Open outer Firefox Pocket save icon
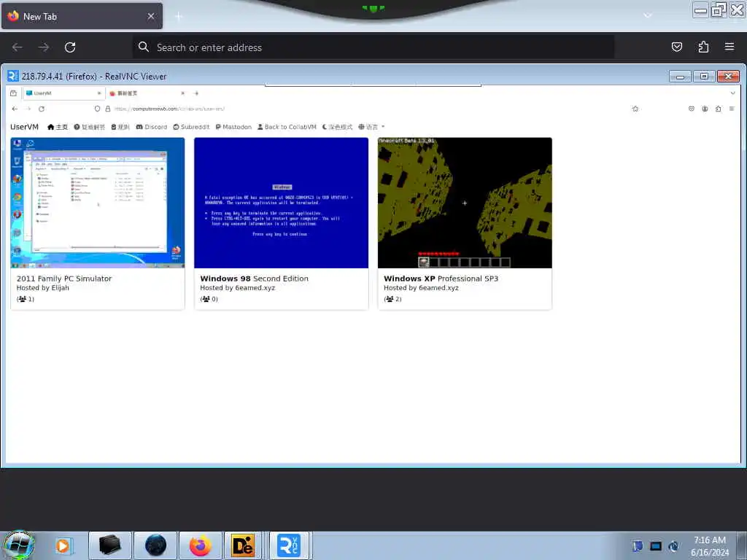The image size is (747, 560). point(676,47)
